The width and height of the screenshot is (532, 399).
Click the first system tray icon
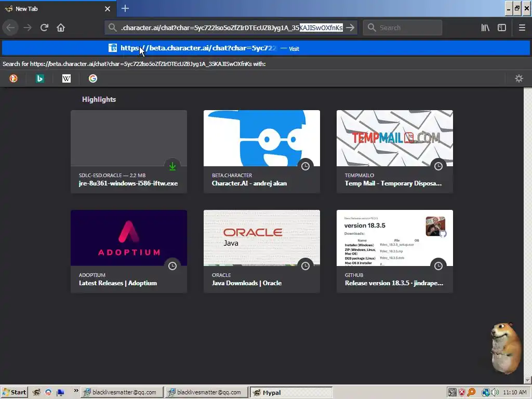tap(453, 393)
